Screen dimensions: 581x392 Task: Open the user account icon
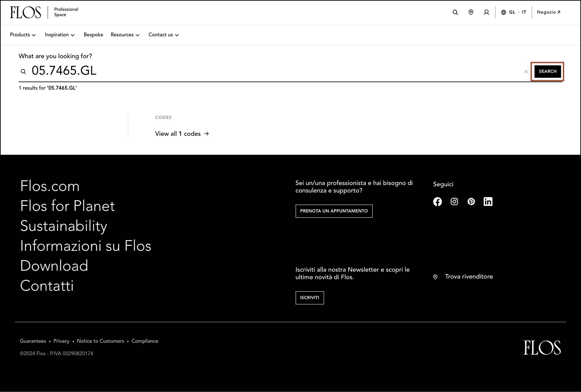pos(486,12)
